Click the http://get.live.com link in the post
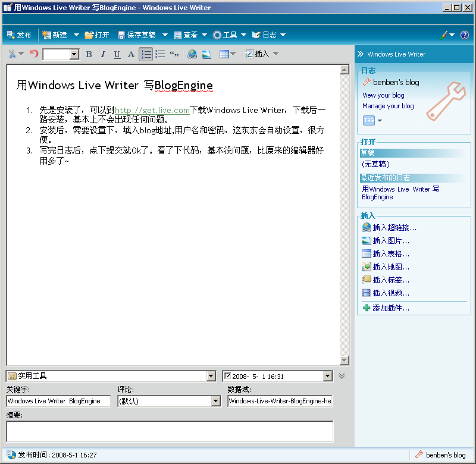 coord(152,110)
